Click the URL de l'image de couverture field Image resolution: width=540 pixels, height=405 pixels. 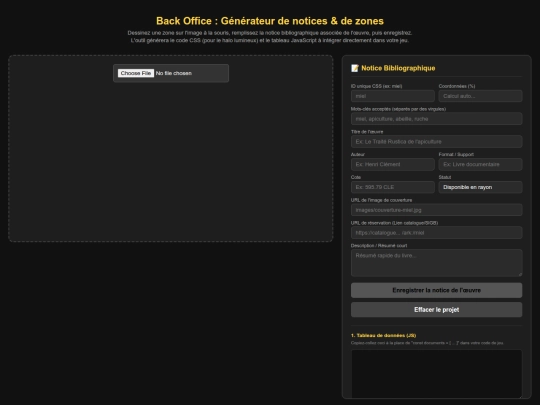click(x=437, y=210)
